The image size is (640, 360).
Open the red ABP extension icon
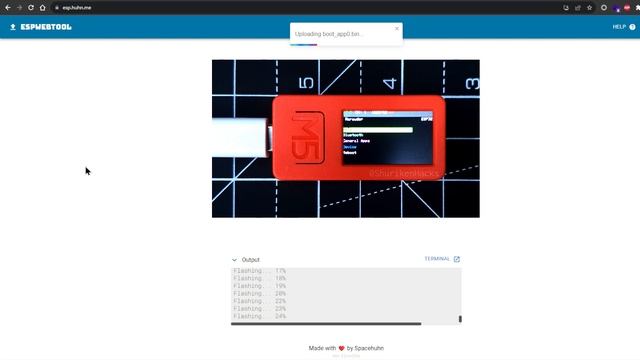627,8
